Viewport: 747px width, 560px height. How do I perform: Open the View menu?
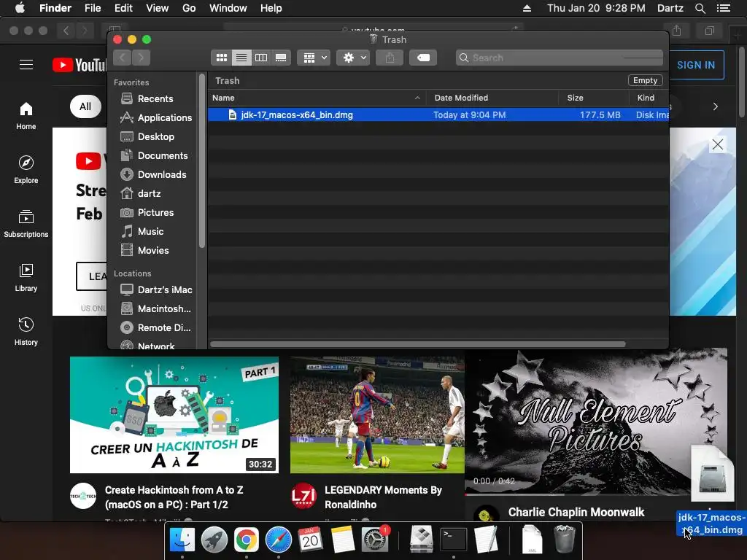pyautogui.click(x=158, y=8)
